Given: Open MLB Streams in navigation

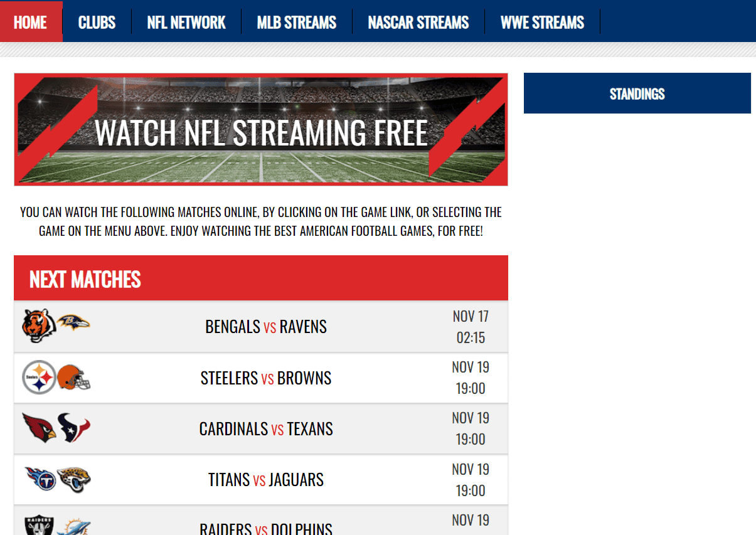Looking at the screenshot, I should pyautogui.click(x=297, y=23).
